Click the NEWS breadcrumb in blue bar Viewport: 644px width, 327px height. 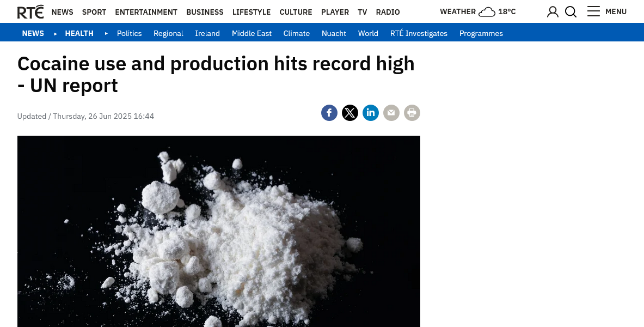[x=33, y=33]
